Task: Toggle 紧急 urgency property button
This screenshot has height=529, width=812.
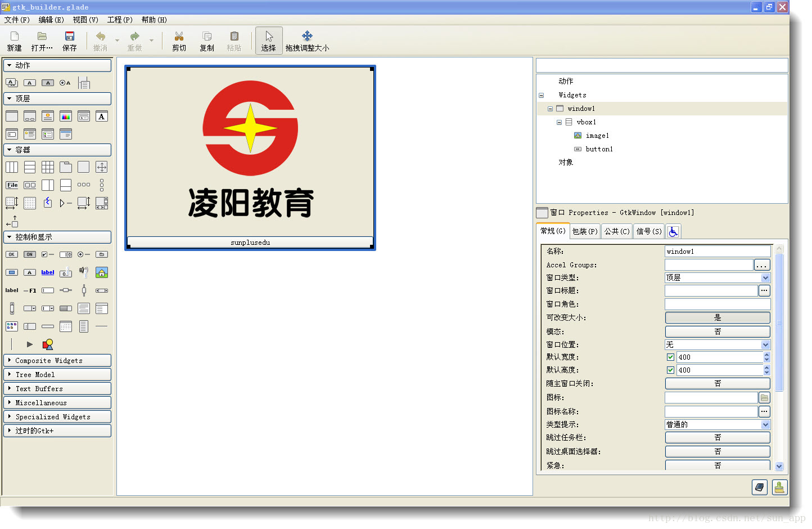Action: pyautogui.click(x=718, y=465)
